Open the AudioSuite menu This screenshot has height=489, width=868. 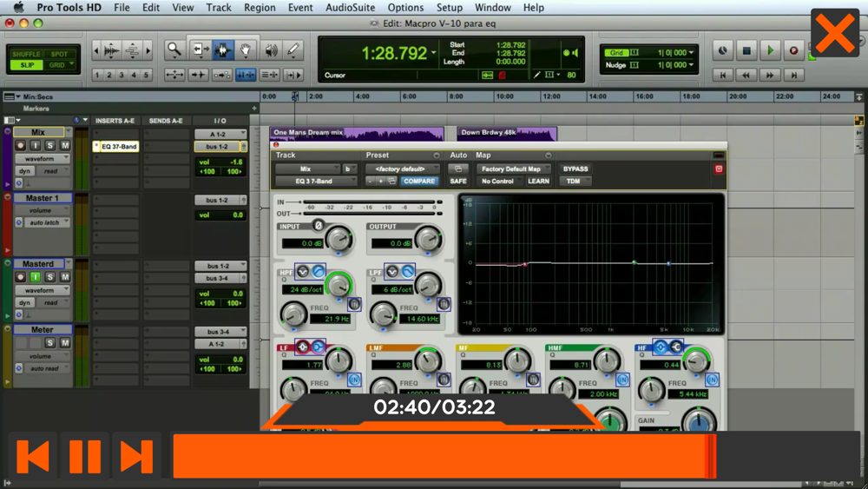tap(350, 8)
